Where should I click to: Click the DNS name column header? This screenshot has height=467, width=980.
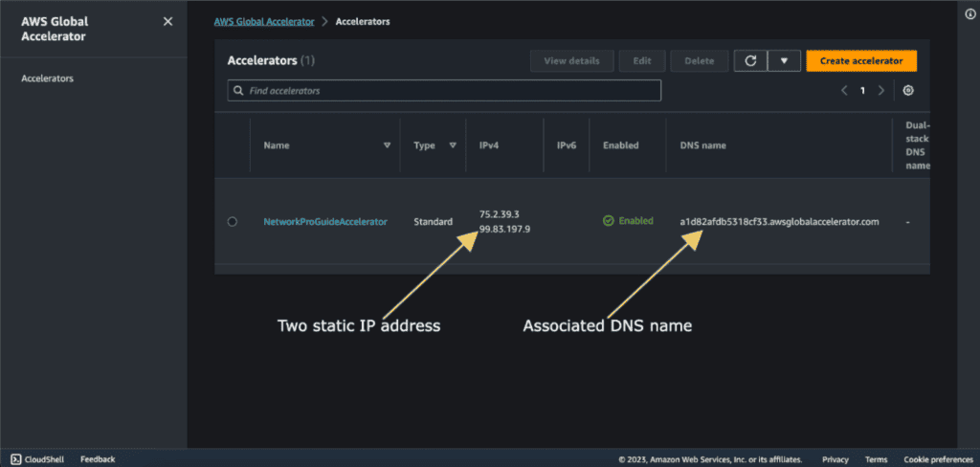click(703, 145)
